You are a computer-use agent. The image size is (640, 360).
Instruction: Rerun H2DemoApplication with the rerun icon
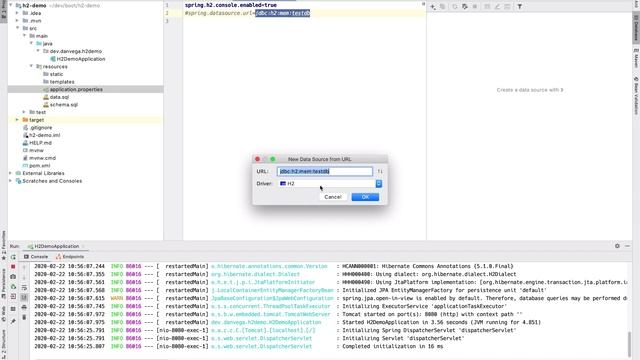coord(13,257)
